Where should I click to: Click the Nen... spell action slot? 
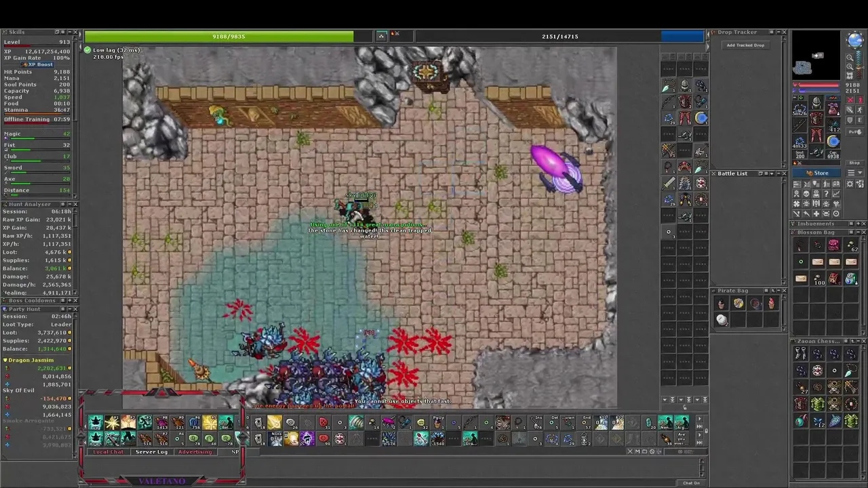pos(665,422)
